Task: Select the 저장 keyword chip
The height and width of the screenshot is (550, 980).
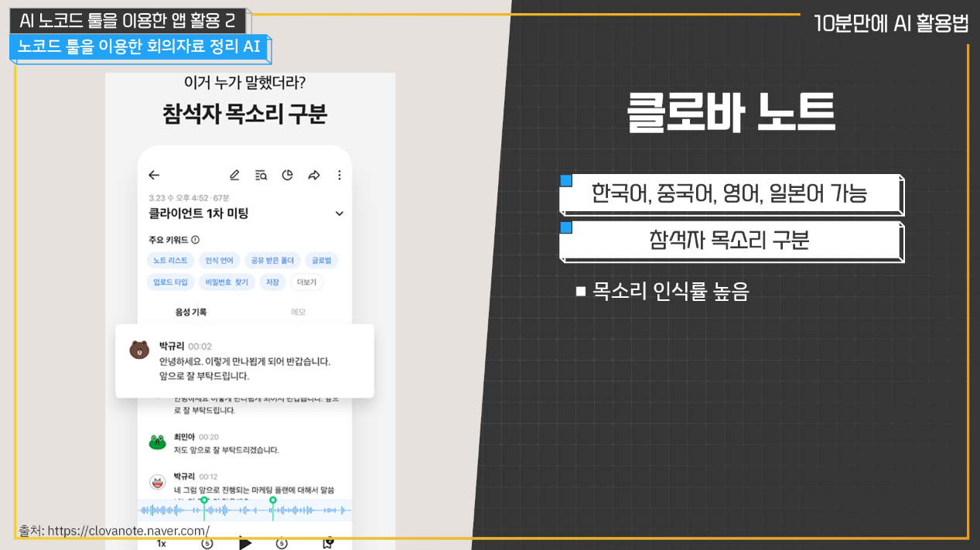Action: click(273, 282)
